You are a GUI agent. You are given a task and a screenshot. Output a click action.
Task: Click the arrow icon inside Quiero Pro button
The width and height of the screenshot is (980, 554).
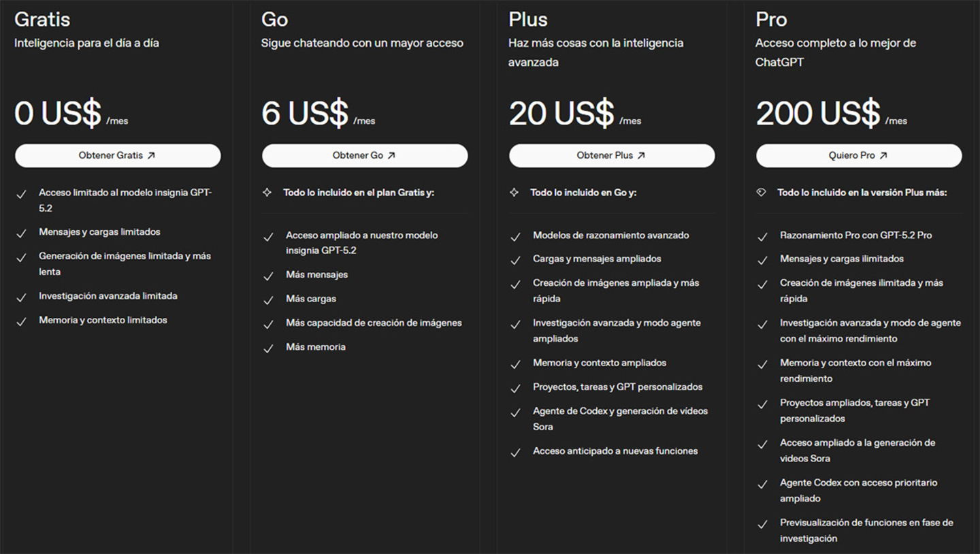(x=883, y=155)
